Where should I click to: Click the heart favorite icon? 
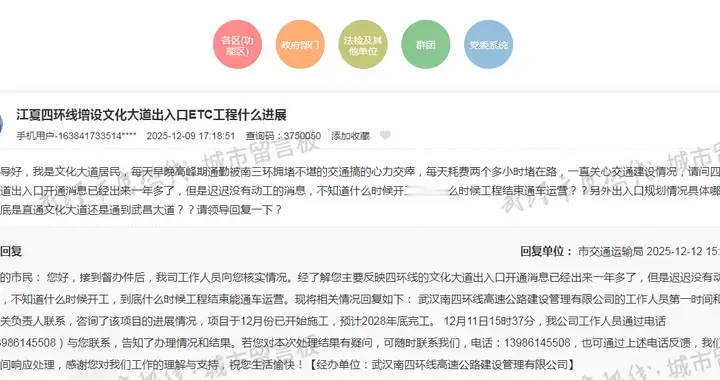click(x=385, y=135)
